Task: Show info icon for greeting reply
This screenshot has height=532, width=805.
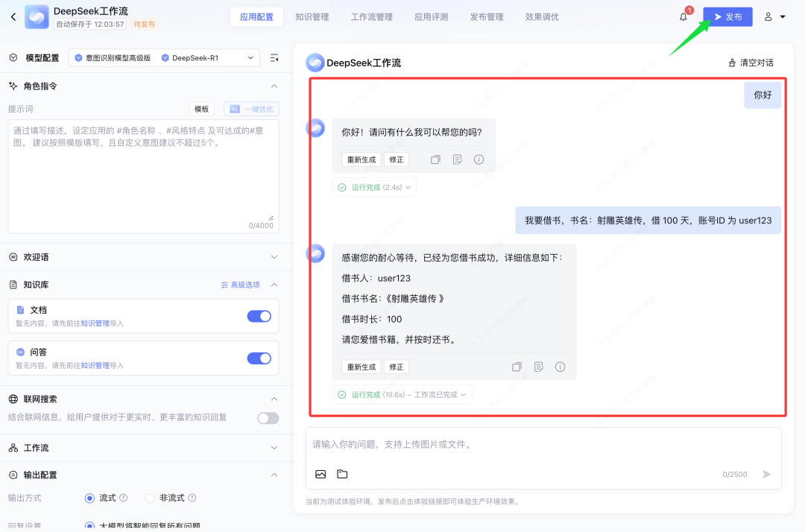Action: point(479,159)
